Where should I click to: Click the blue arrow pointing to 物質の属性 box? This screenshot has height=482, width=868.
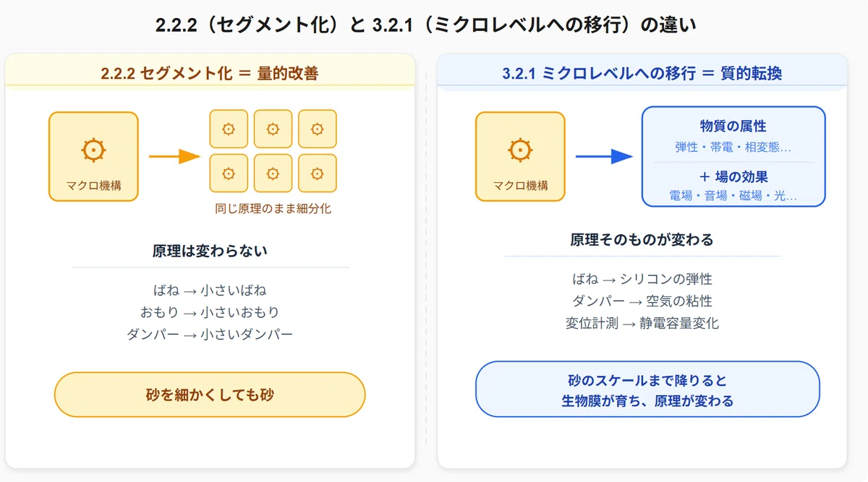(604, 156)
